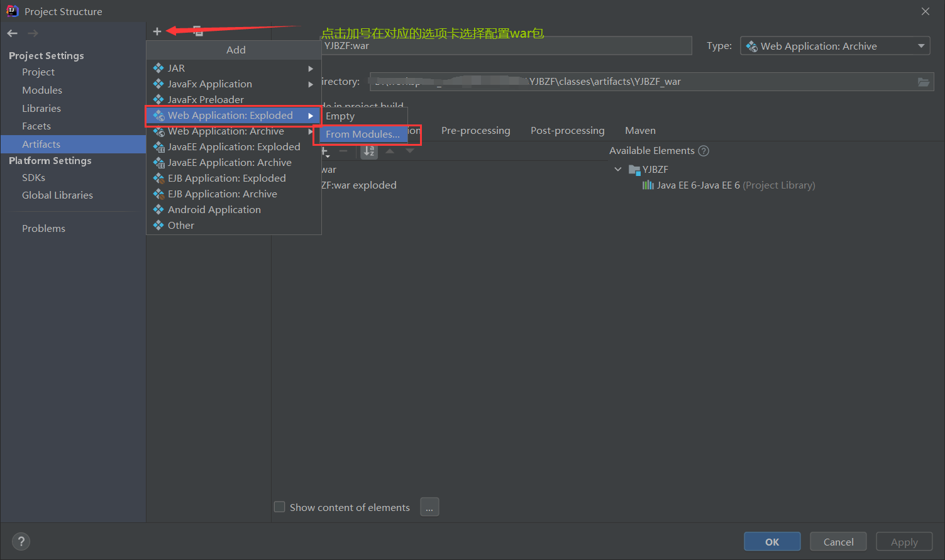Switch to the Pre-processing tab
945x560 pixels.
pyautogui.click(x=476, y=131)
